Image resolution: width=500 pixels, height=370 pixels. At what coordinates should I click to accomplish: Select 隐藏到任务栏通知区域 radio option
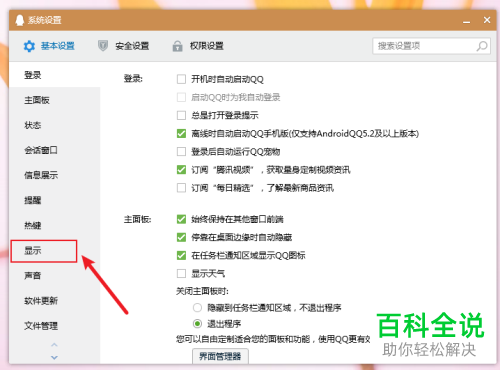[x=197, y=307]
